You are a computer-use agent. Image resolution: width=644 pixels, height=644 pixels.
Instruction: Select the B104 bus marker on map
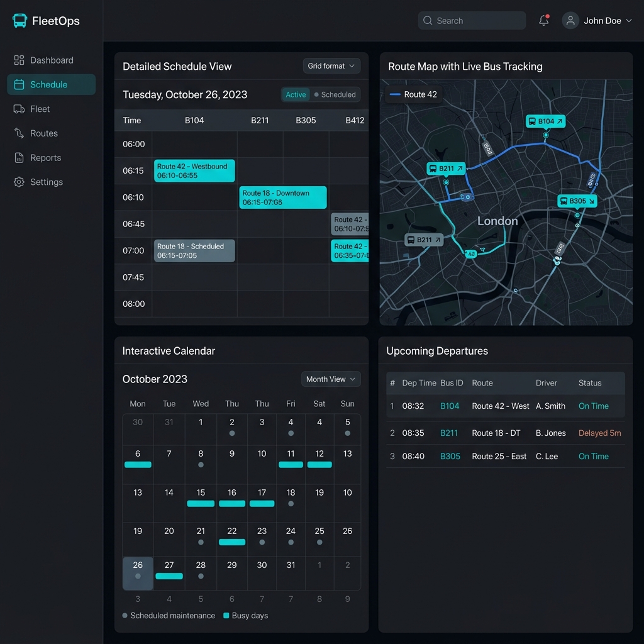point(545,121)
